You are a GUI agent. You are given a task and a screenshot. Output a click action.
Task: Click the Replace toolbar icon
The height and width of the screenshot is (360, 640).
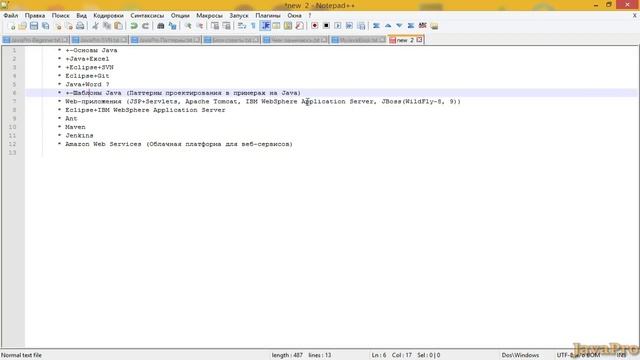[x=172, y=26]
